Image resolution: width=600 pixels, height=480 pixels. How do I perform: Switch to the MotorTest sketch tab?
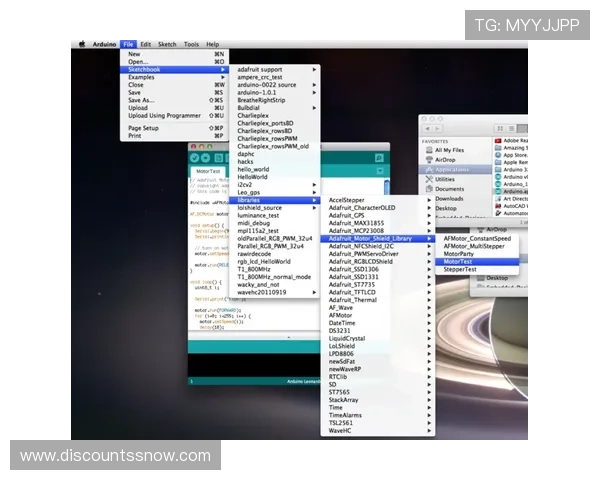[207, 172]
